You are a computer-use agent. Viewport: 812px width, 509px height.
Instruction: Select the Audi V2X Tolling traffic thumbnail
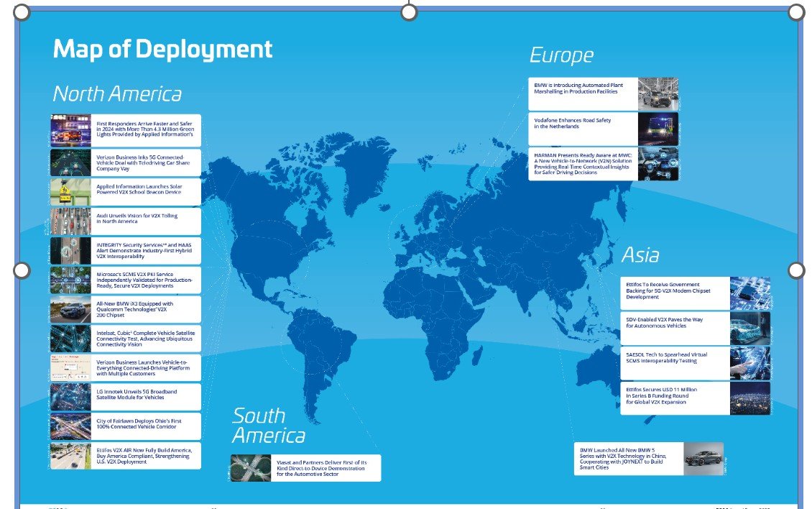(x=71, y=221)
